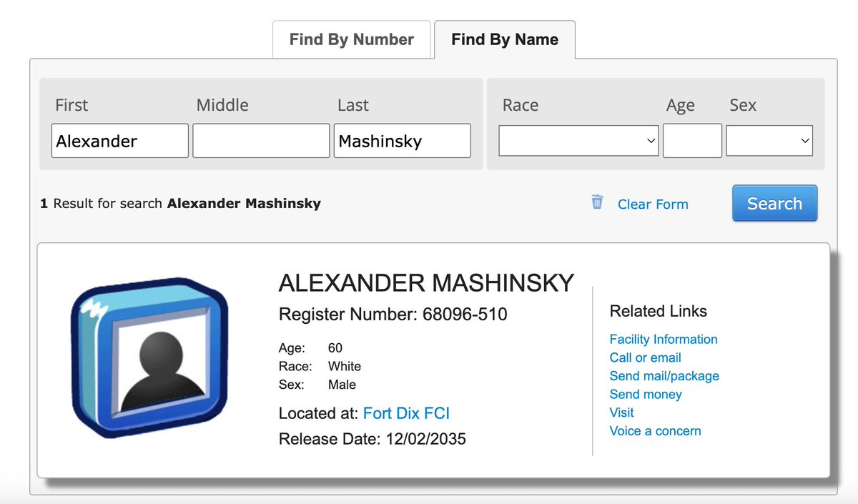858x504 pixels.
Task: Open the Sex dropdown
Action: tap(769, 141)
